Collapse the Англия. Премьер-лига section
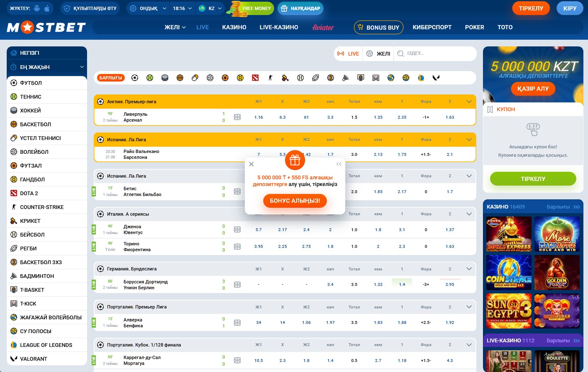Image resolution: width=588 pixels, height=372 pixels. 469,102
